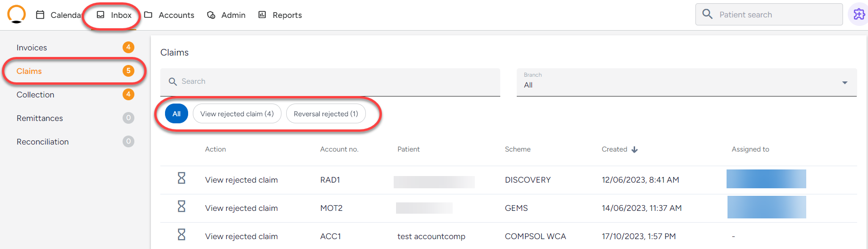Screen dimensions: 868x249
Task: Select the All filter chip
Action: click(176, 114)
